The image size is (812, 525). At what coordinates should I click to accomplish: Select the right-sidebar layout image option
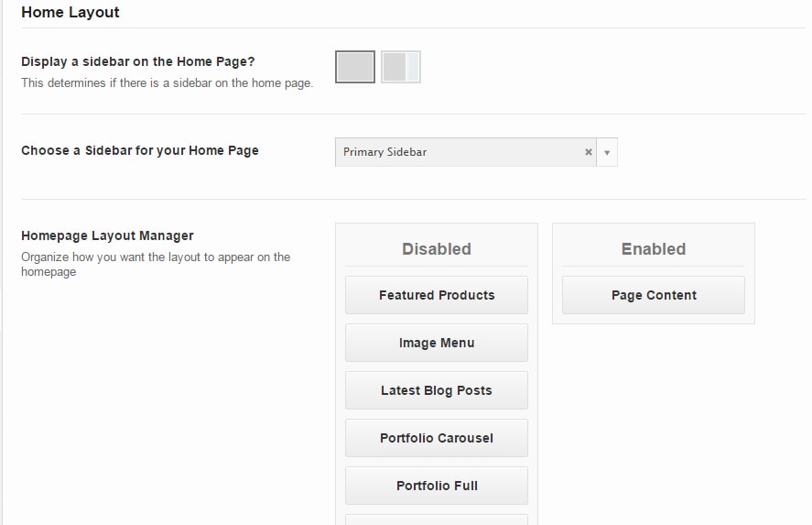401,67
